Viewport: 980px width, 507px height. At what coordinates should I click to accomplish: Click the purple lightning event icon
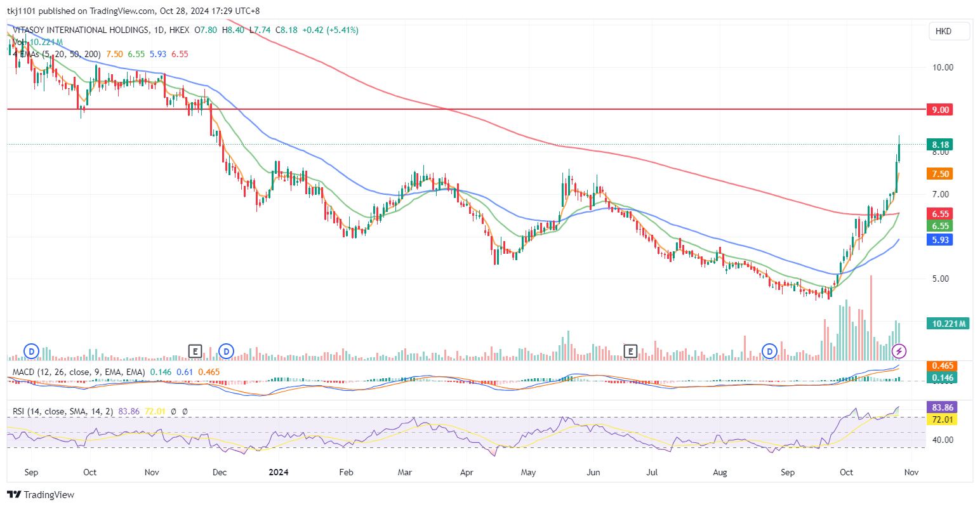click(x=899, y=351)
